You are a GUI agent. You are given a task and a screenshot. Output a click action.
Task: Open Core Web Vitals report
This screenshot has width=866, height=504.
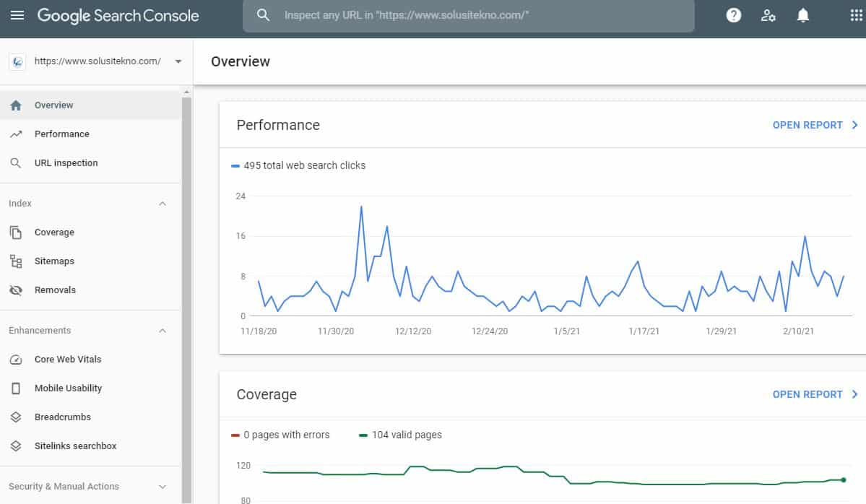[90, 360]
